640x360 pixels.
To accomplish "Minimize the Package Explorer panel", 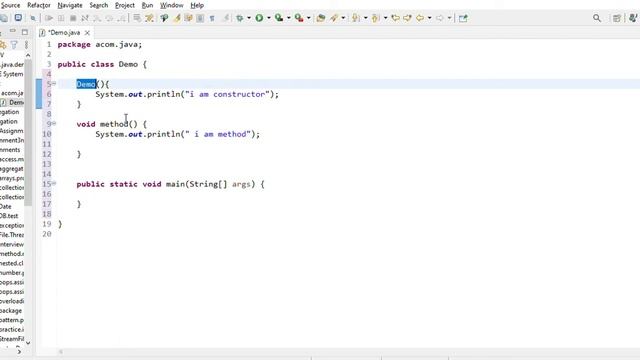I will click(13, 31).
